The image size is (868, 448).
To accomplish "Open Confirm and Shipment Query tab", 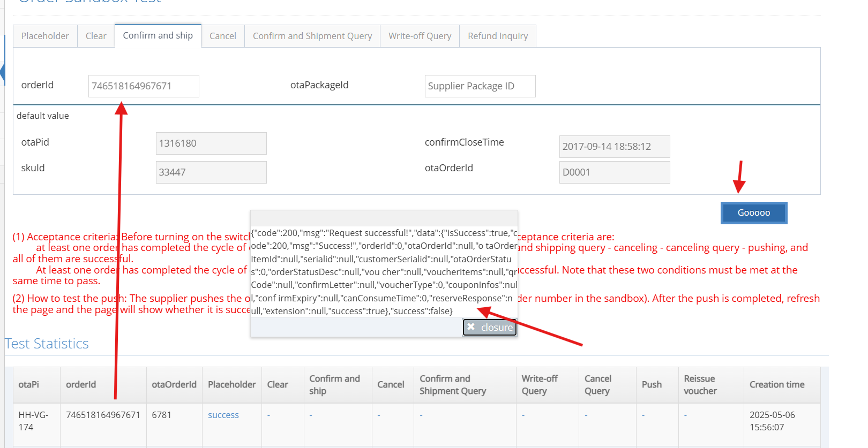I will pyautogui.click(x=312, y=36).
